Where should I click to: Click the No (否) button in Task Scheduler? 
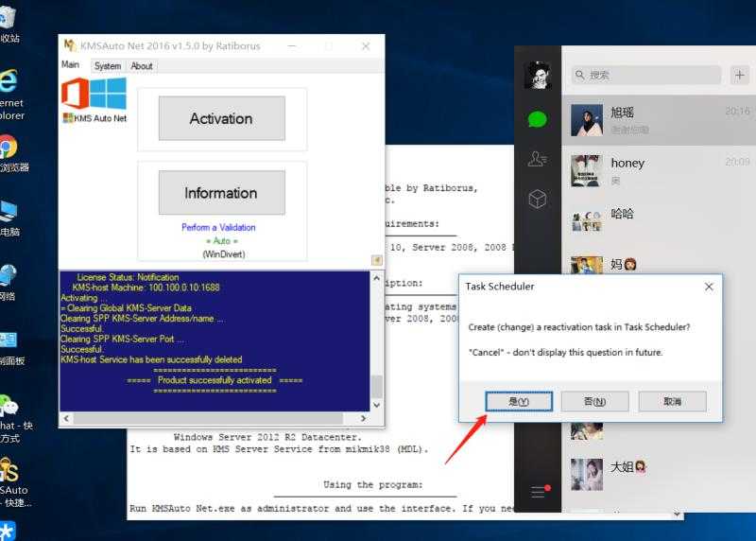click(x=595, y=402)
